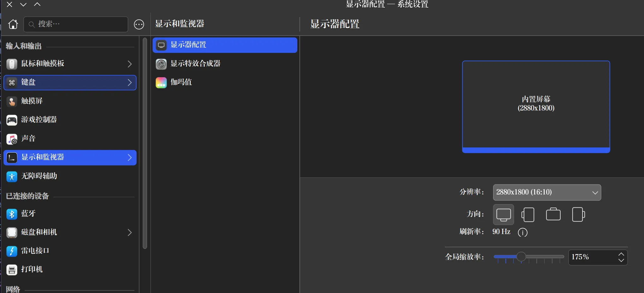644x293 pixels.
Task: Select the normal landscape orientation button
Action: (x=503, y=215)
